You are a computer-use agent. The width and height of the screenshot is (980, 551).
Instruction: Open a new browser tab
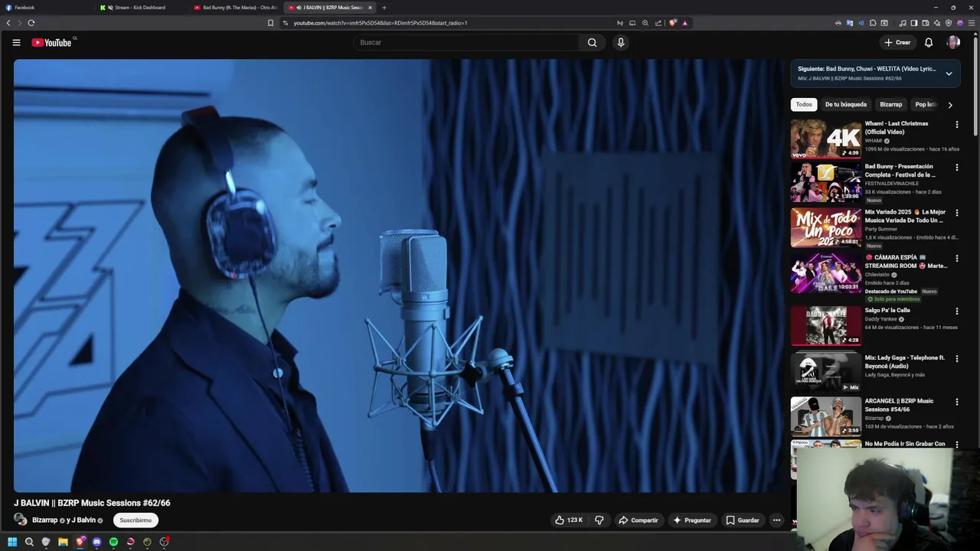pos(384,8)
